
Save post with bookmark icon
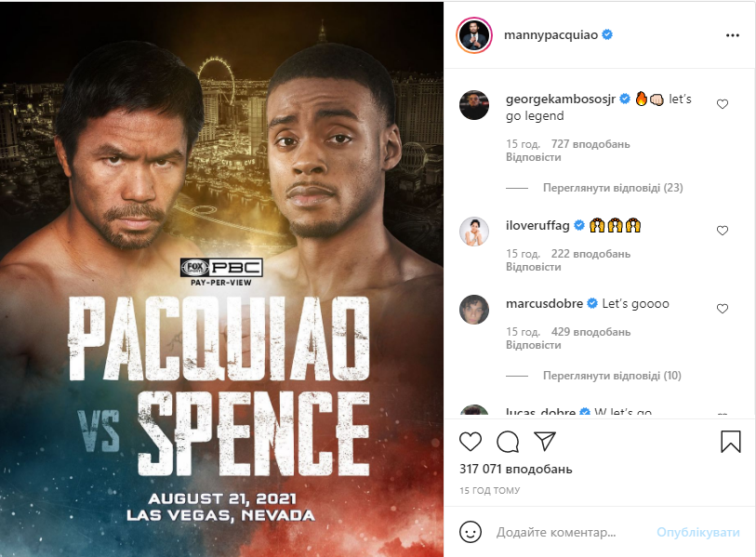(x=730, y=441)
